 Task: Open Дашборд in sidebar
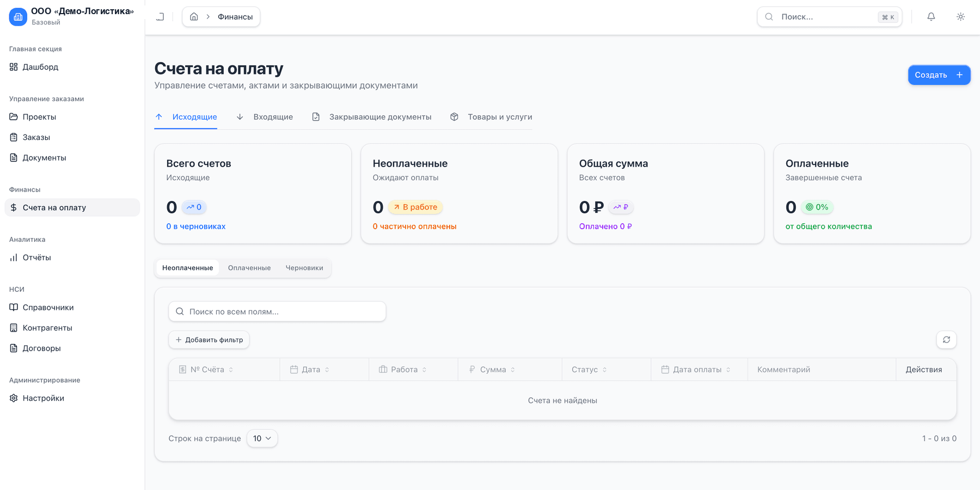click(x=72, y=67)
